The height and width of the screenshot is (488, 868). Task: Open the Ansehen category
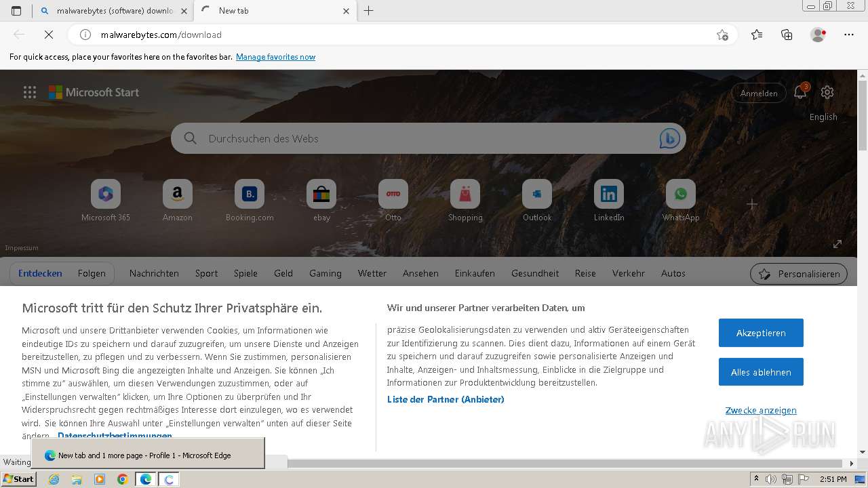(420, 273)
